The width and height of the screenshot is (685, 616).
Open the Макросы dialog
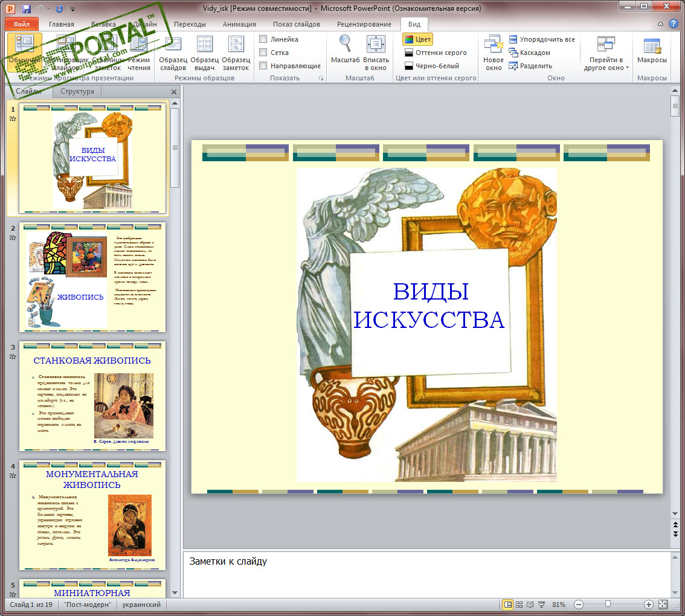pos(652,53)
